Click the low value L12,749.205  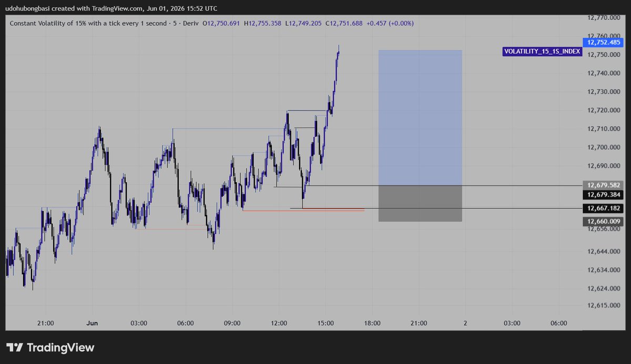click(304, 23)
